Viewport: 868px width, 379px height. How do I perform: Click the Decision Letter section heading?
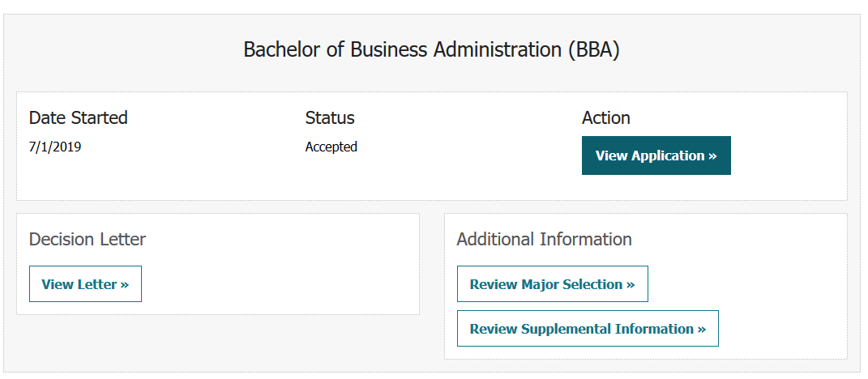point(88,240)
